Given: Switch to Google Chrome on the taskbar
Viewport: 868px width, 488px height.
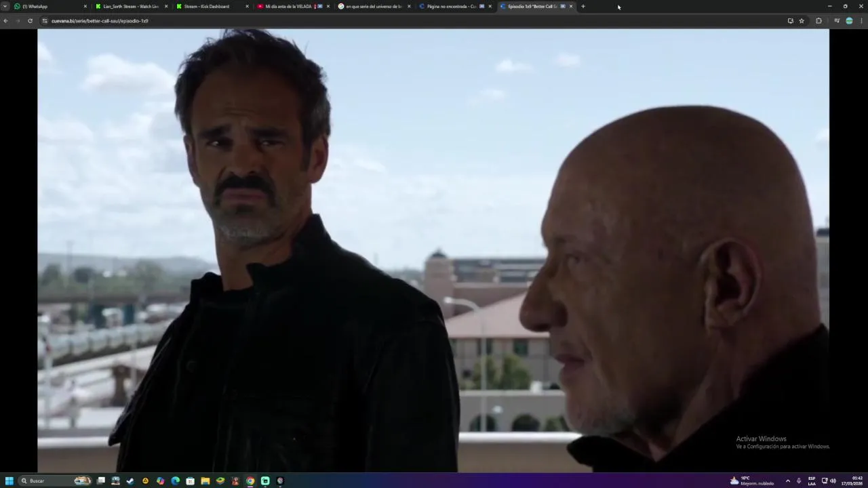Looking at the screenshot, I should tap(250, 481).
